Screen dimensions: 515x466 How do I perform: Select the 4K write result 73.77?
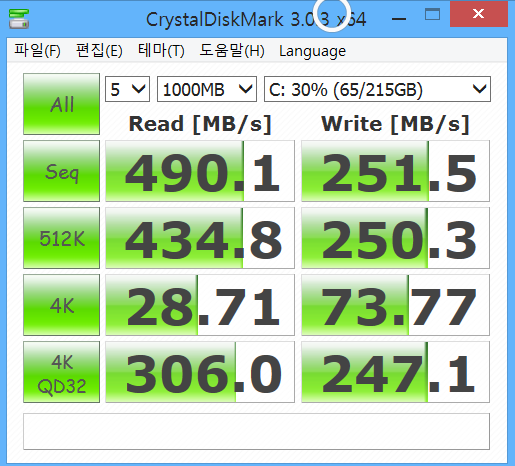tap(395, 305)
